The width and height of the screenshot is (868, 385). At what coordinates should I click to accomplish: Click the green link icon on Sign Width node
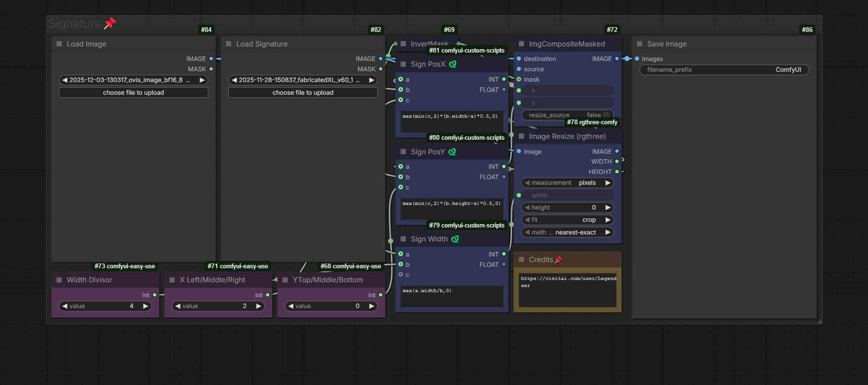(455, 239)
